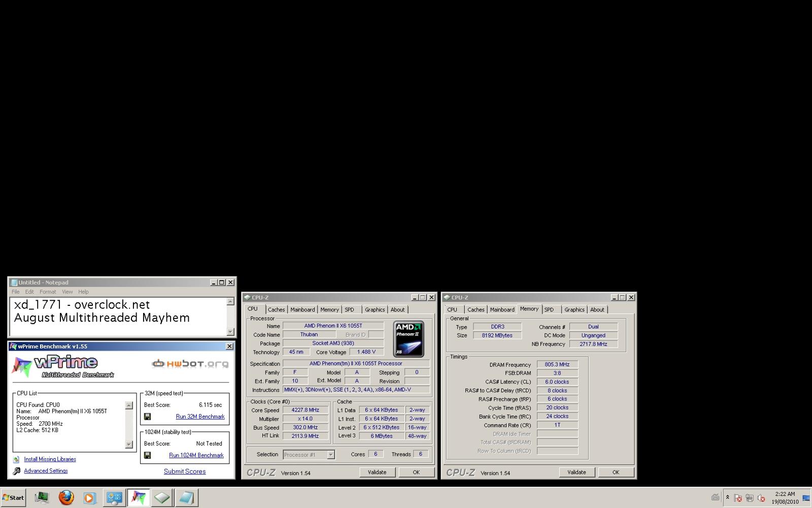Viewport: 812px width, 508px height.
Task: Click Submit Scores link
Action: pos(185,471)
